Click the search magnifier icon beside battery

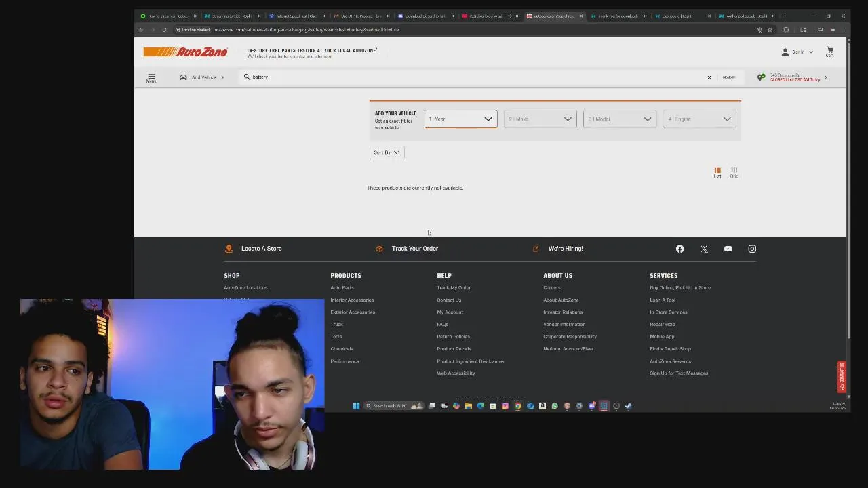tap(247, 77)
